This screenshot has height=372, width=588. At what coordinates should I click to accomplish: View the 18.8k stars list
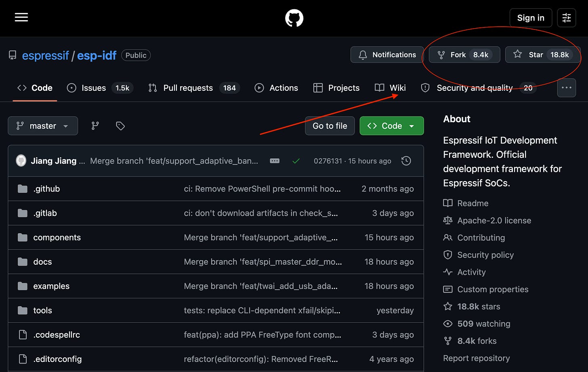click(x=472, y=307)
